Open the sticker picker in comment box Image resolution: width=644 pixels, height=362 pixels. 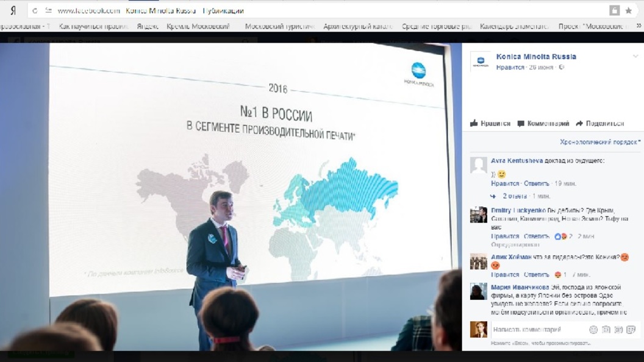631,330
